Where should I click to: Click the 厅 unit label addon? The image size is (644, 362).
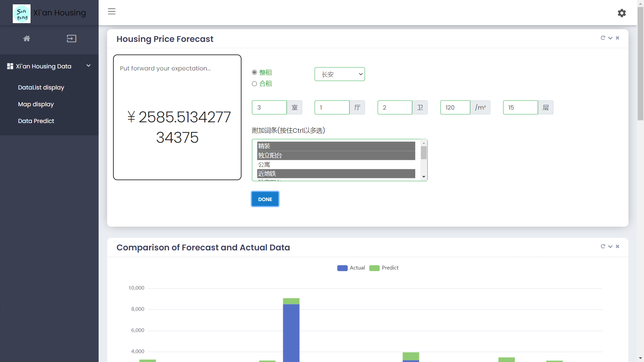tap(357, 108)
